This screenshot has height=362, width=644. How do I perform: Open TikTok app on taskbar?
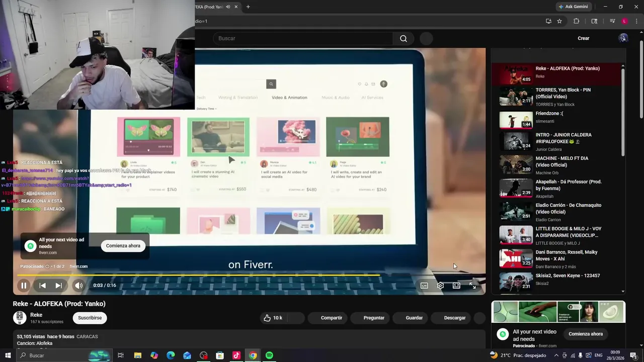[x=236, y=355]
